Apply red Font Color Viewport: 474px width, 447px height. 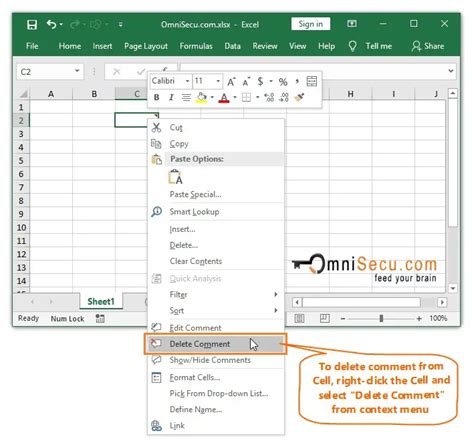tap(224, 98)
